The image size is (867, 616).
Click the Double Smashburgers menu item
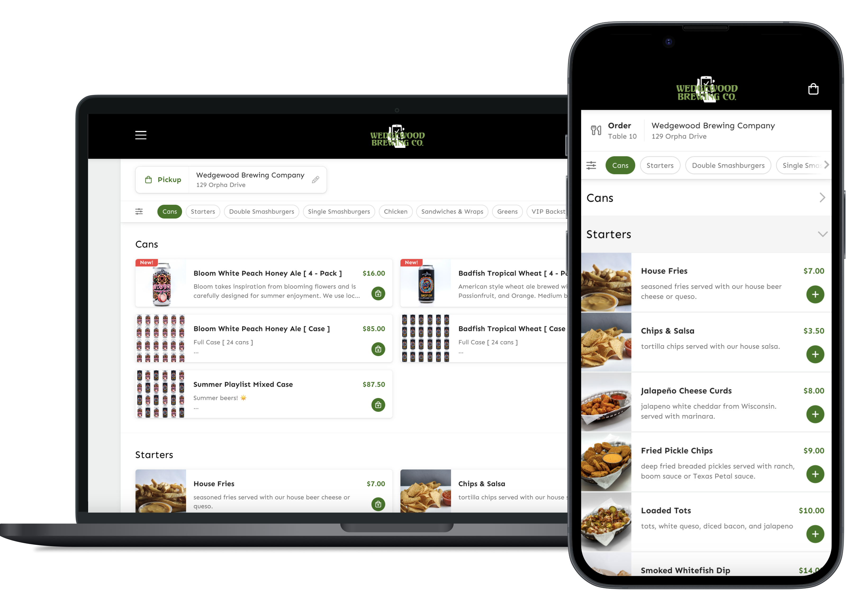tap(261, 211)
